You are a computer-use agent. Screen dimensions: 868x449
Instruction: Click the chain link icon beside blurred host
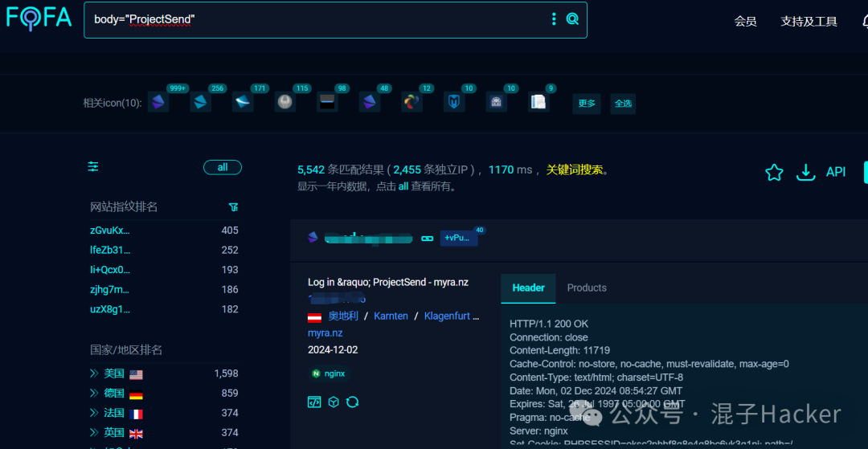pos(427,239)
